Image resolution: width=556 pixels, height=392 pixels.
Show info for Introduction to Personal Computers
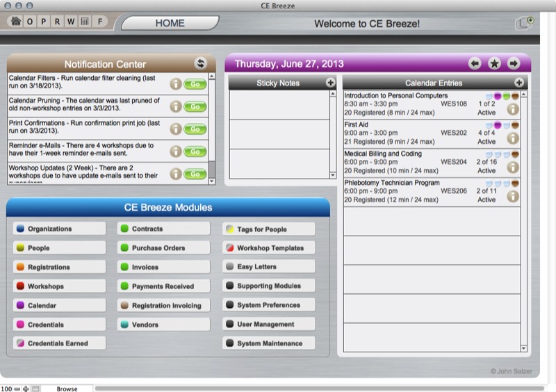point(513,109)
